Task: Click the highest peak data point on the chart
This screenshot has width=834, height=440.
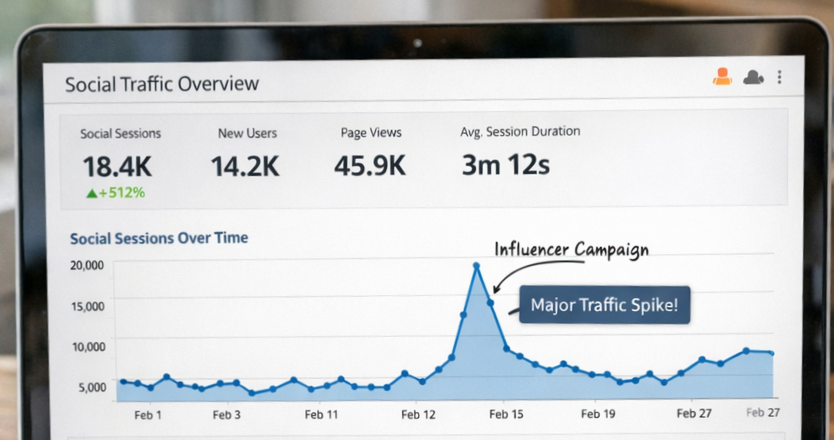Action: (476, 266)
